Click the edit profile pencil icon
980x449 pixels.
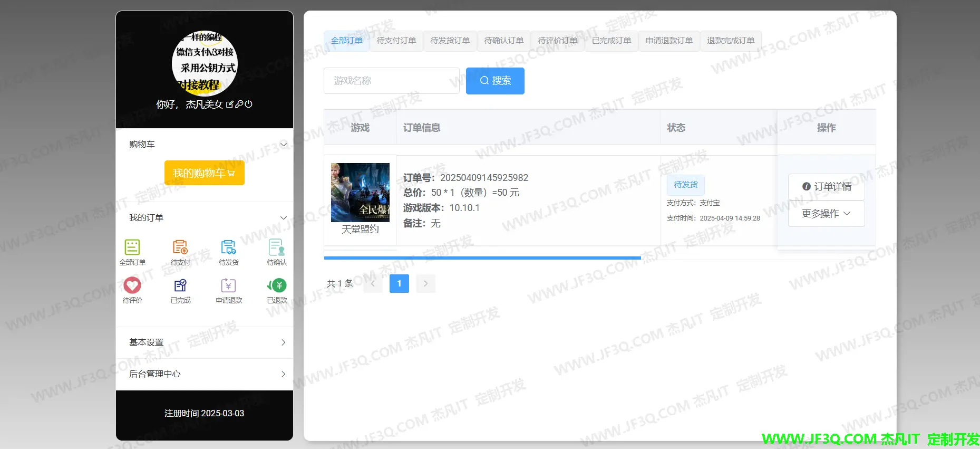click(230, 104)
